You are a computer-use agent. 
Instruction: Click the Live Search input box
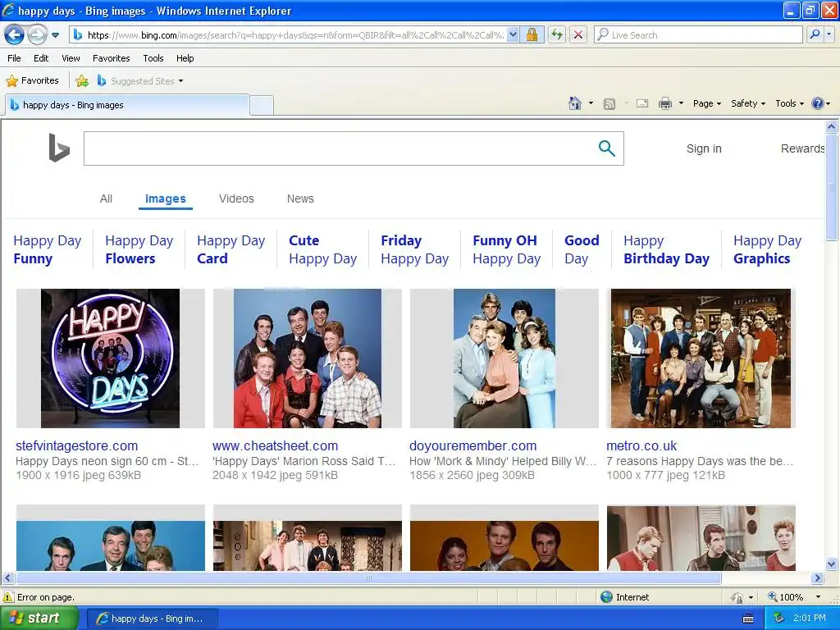(699, 35)
